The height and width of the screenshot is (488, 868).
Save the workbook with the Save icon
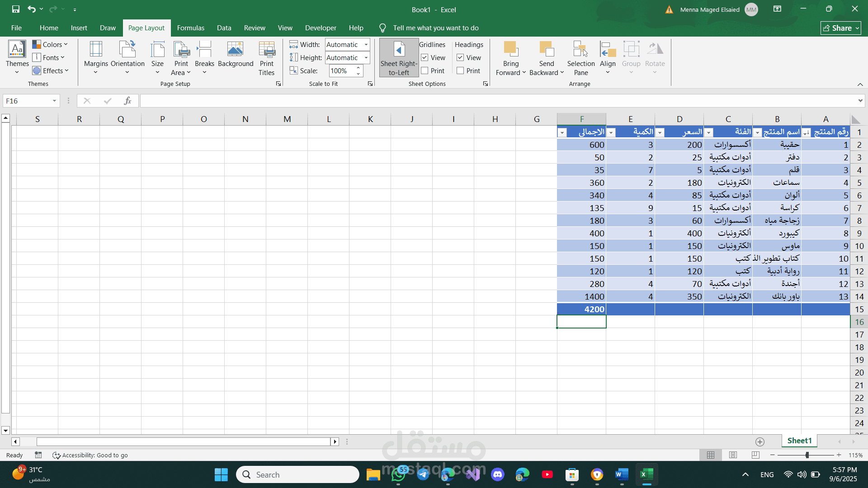(x=16, y=9)
